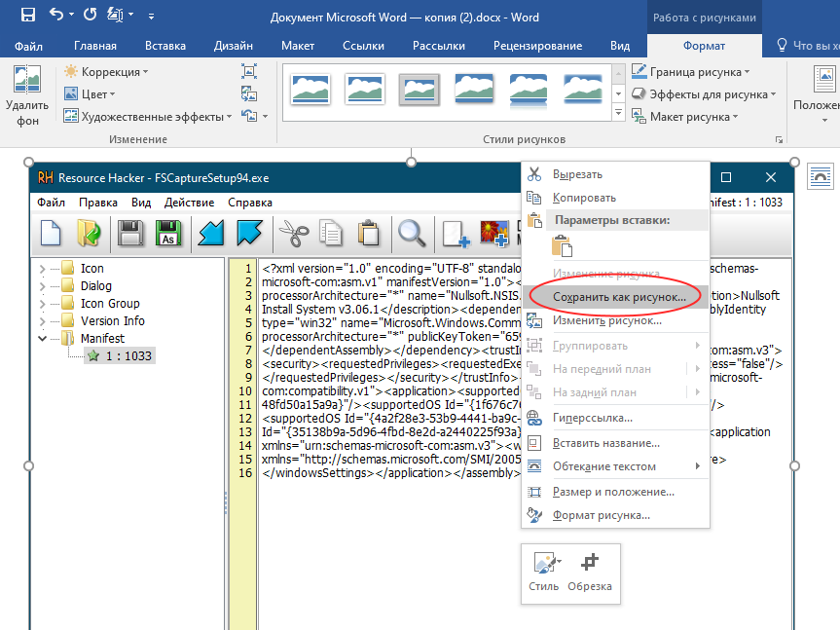Open the Рецензирование ribbon tab
The width and height of the screenshot is (840, 630).
pos(537,46)
